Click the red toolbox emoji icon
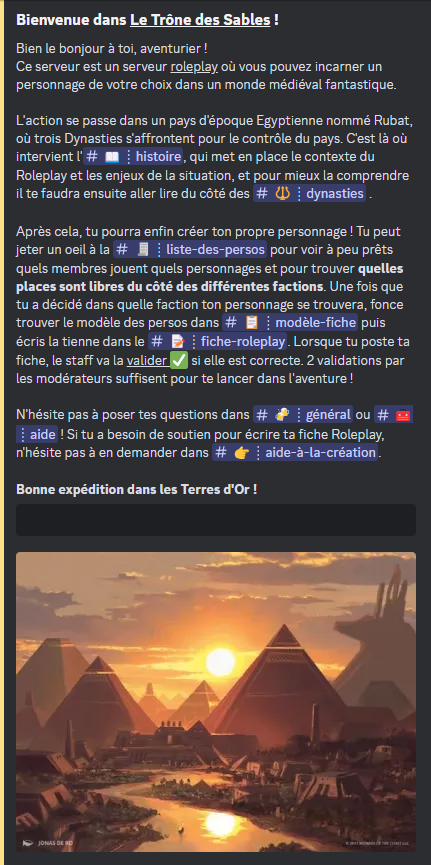Screen dimensions: 431x865 pos(403,414)
